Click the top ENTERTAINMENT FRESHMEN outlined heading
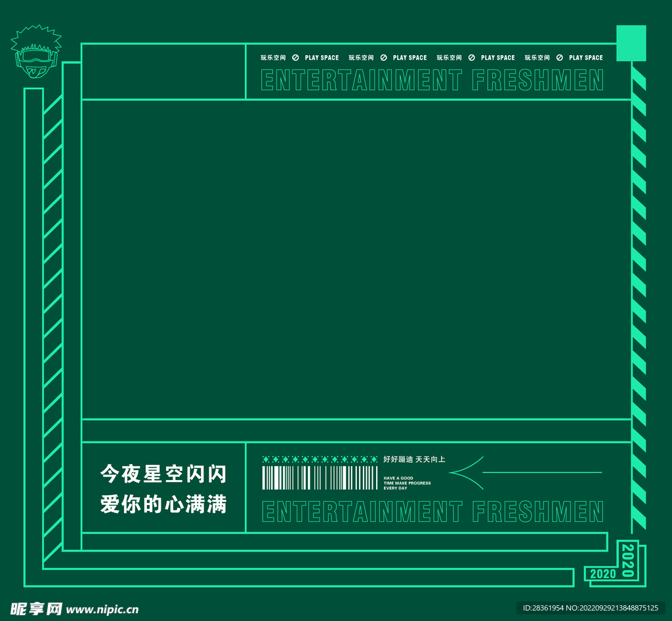Screen dimensions: 672x621 pyautogui.click(x=432, y=81)
